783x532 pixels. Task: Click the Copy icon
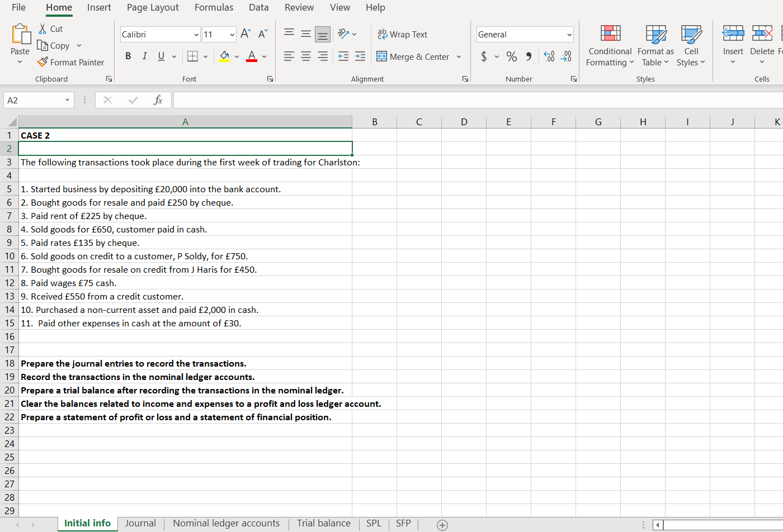43,45
